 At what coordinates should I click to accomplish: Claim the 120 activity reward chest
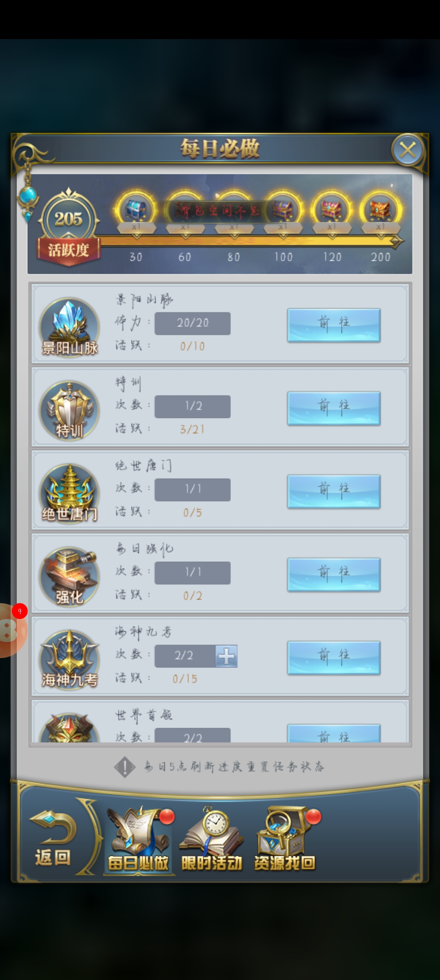pyautogui.click(x=332, y=210)
